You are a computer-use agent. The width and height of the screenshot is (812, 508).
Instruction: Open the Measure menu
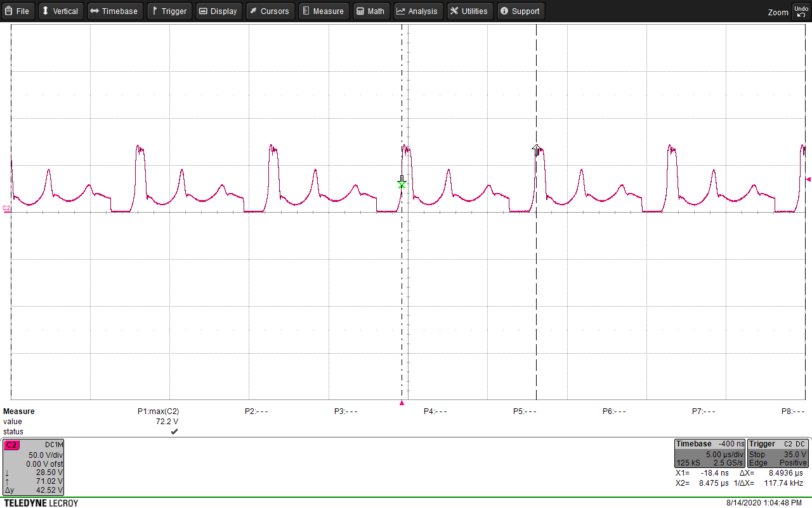point(323,11)
